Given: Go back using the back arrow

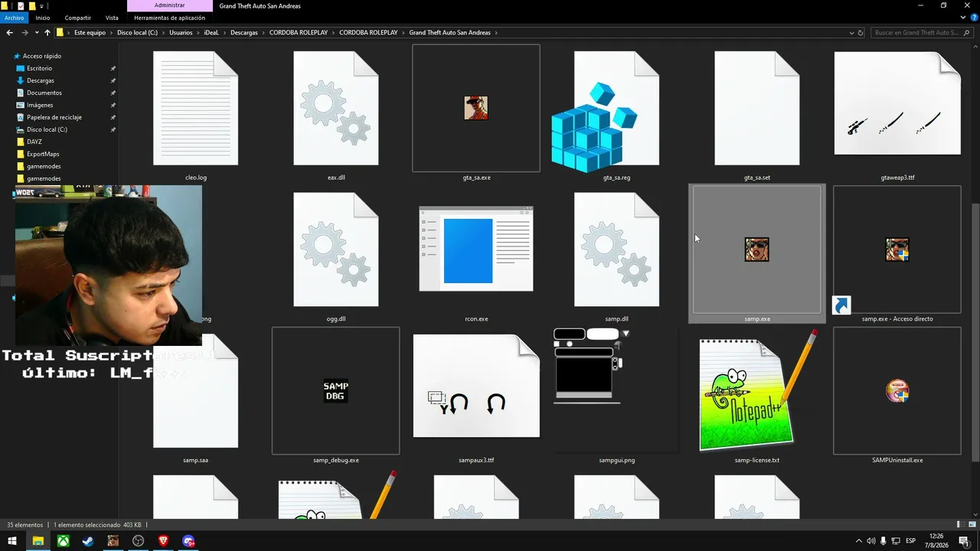Looking at the screenshot, I should [x=9, y=33].
